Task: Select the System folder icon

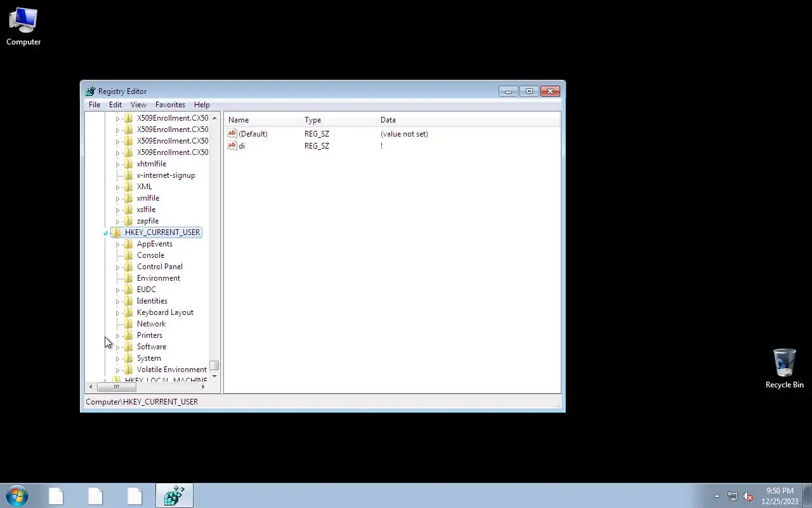Action: point(129,358)
